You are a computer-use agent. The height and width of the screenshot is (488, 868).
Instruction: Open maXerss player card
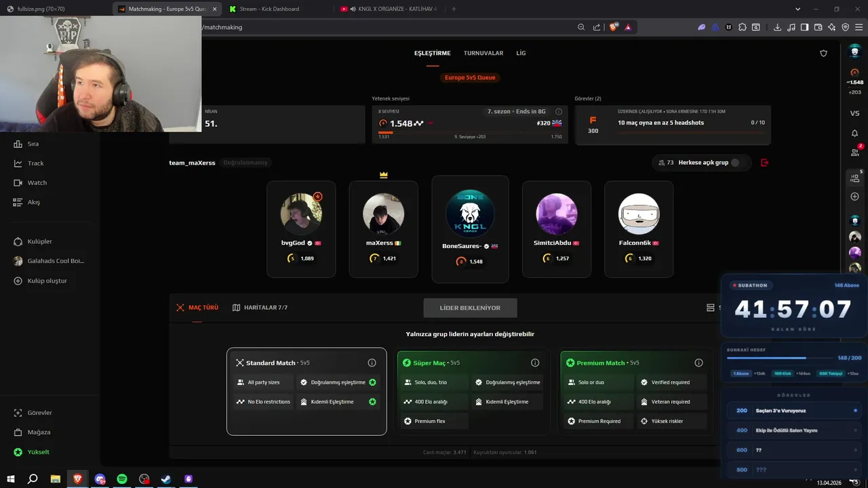[383, 229]
